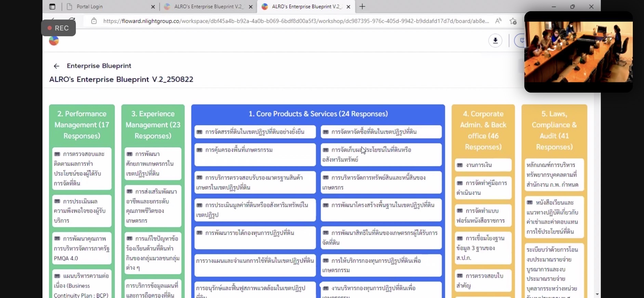Open the browser tab actions menu icon
Viewport: 644px width, 298px height.
pyautogui.click(x=52, y=7)
